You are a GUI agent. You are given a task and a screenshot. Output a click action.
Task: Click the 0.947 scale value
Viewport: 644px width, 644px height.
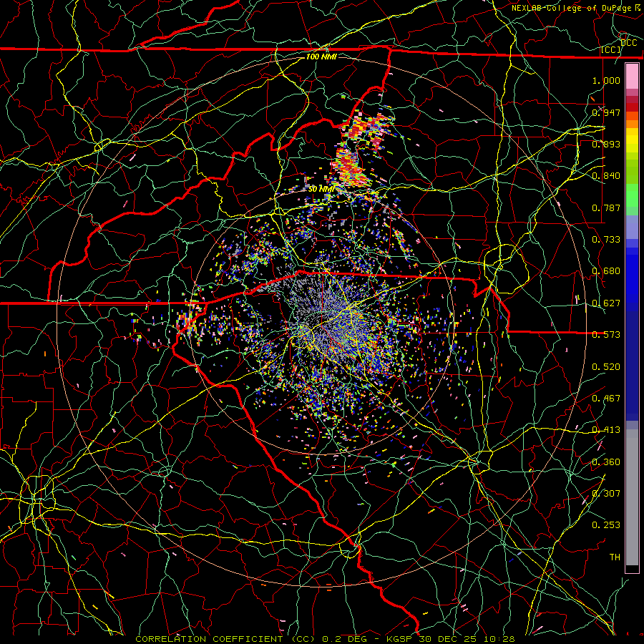(606, 112)
